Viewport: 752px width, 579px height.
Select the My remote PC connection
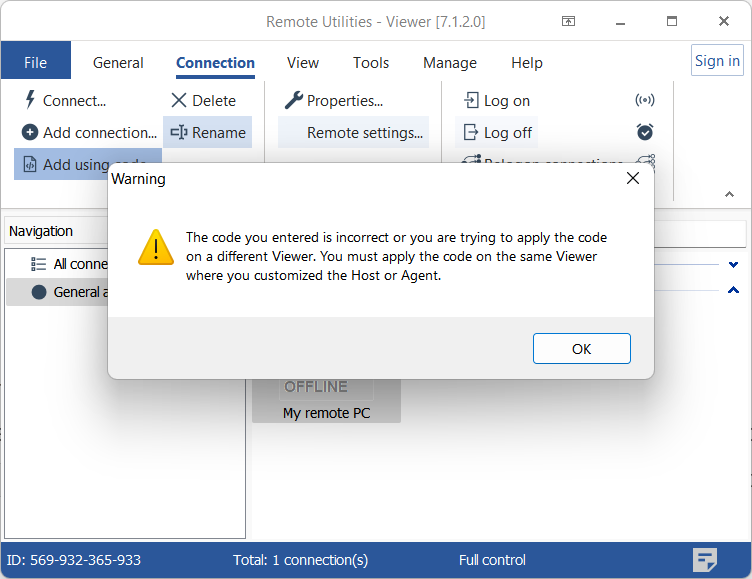coord(327,401)
